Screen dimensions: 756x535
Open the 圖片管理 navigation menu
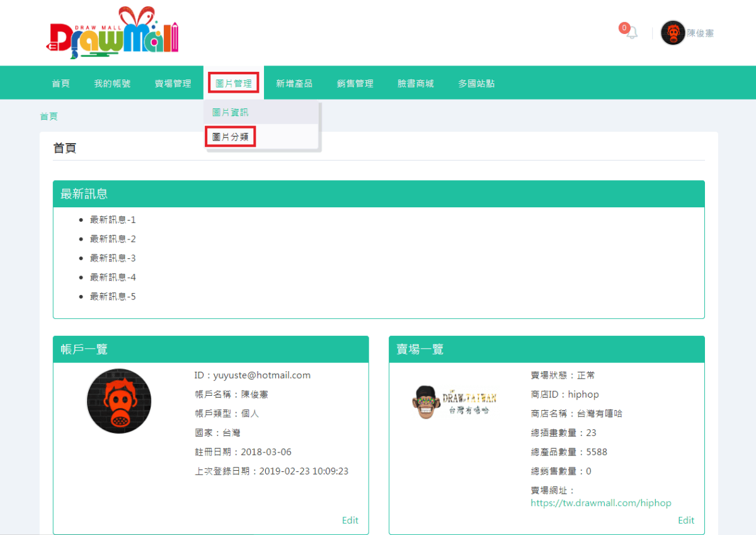[x=234, y=83]
